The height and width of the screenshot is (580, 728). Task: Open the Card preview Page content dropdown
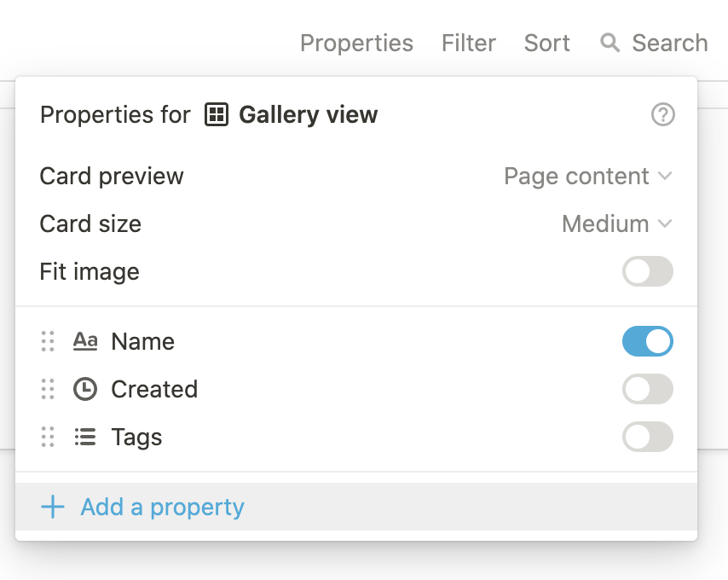(587, 177)
